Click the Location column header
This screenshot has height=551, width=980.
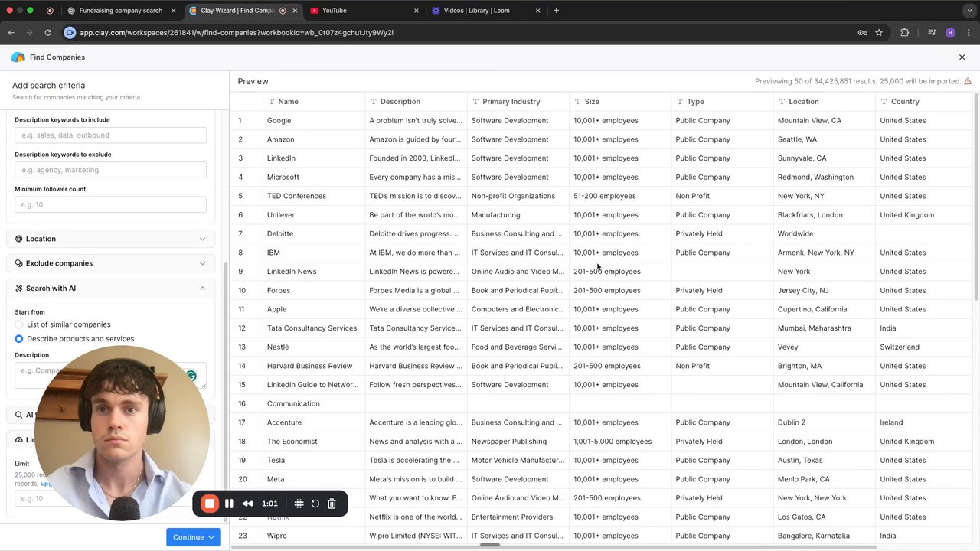click(825, 102)
